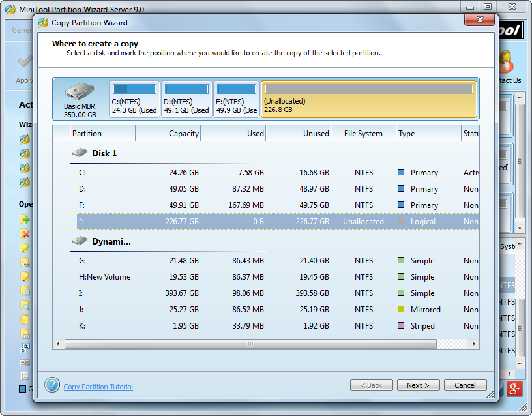Open the Copy Partition Tutorial link
This screenshot has width=532, height=416.
click(98, 387)
